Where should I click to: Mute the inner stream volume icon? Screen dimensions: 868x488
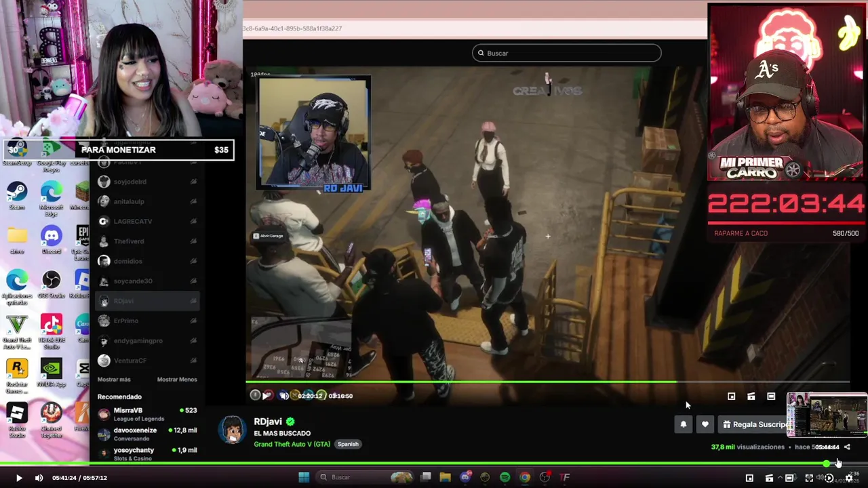[284, 395]
